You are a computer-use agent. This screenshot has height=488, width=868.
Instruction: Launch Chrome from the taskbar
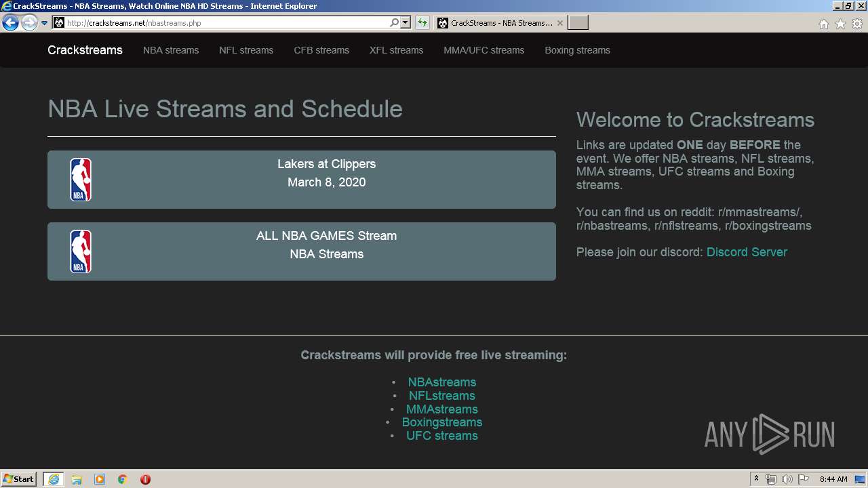(123, 479)
